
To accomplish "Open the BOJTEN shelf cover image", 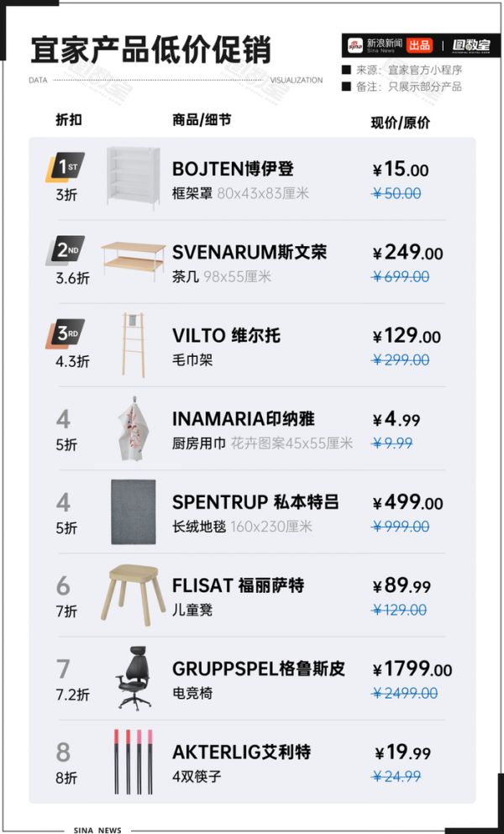I will (133, 178).
